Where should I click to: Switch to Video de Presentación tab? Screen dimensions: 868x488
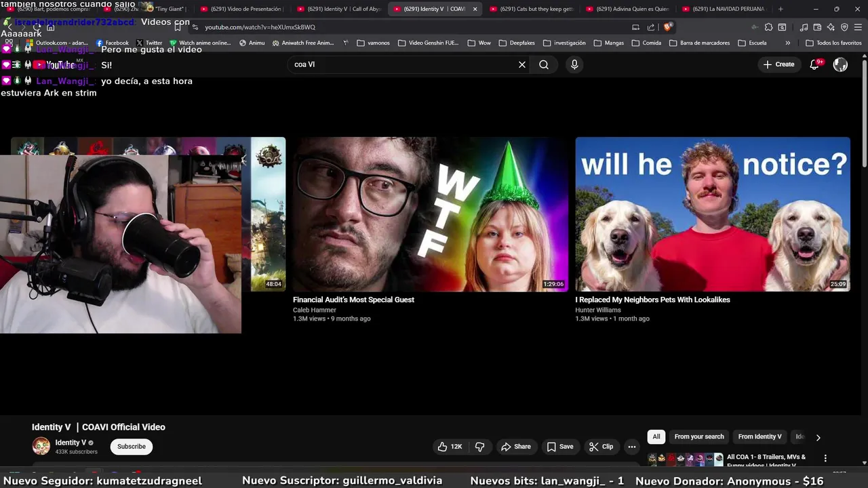pyautogui.click(x=243, y=9)
